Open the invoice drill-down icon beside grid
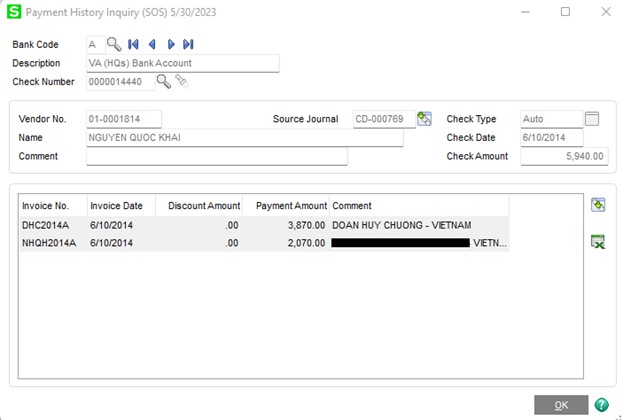Image resolution: width=623 pixels, height=420 pixels. (598, 205)
